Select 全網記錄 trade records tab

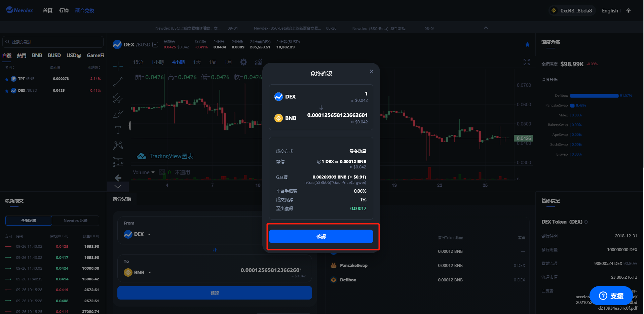point(29,221)
